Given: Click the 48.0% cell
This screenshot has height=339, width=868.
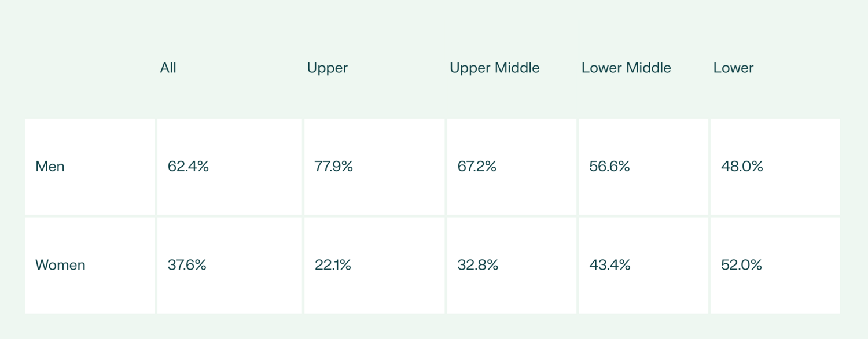Looking at the screenshot, I should click(742, 167).
